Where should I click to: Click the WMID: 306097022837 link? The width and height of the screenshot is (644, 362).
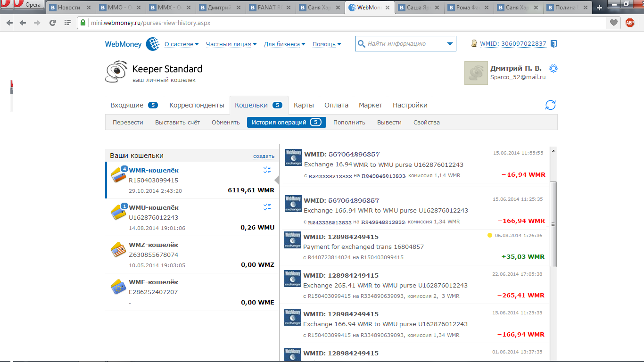(513, 44)
